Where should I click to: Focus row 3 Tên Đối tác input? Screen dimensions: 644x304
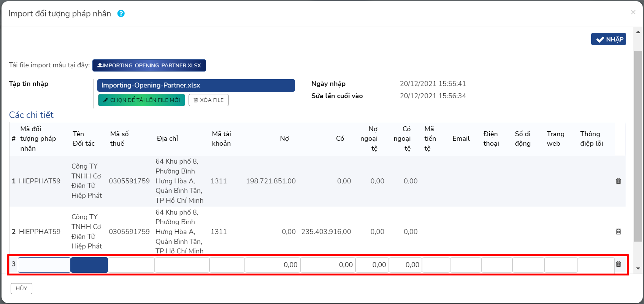pos(89,265)
